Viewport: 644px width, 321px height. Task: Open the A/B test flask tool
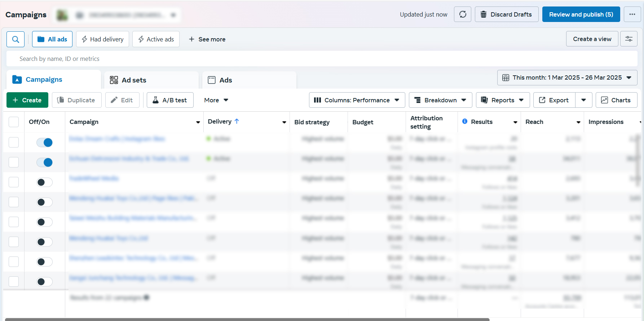pyautogui.click(x=170, y=100)
